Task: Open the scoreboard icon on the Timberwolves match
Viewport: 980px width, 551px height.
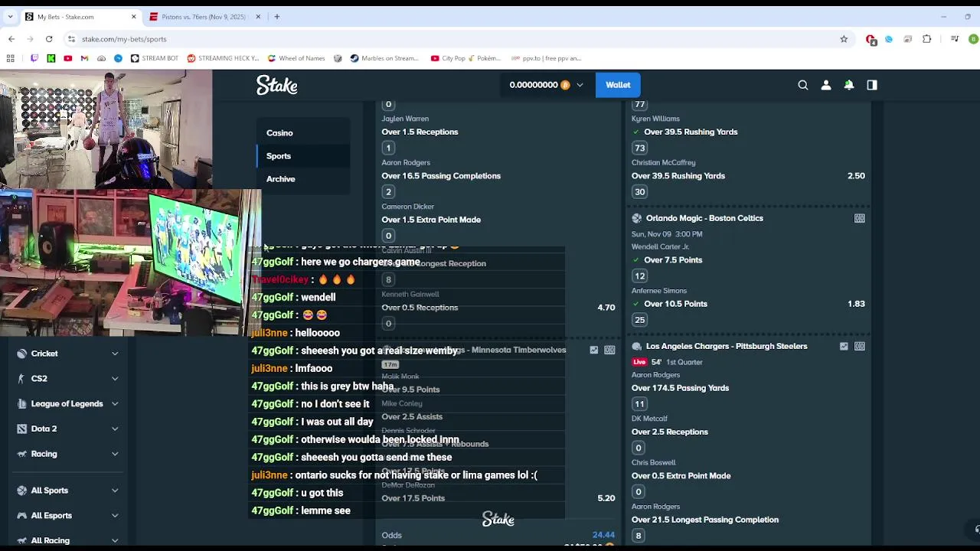Action: 610,350
